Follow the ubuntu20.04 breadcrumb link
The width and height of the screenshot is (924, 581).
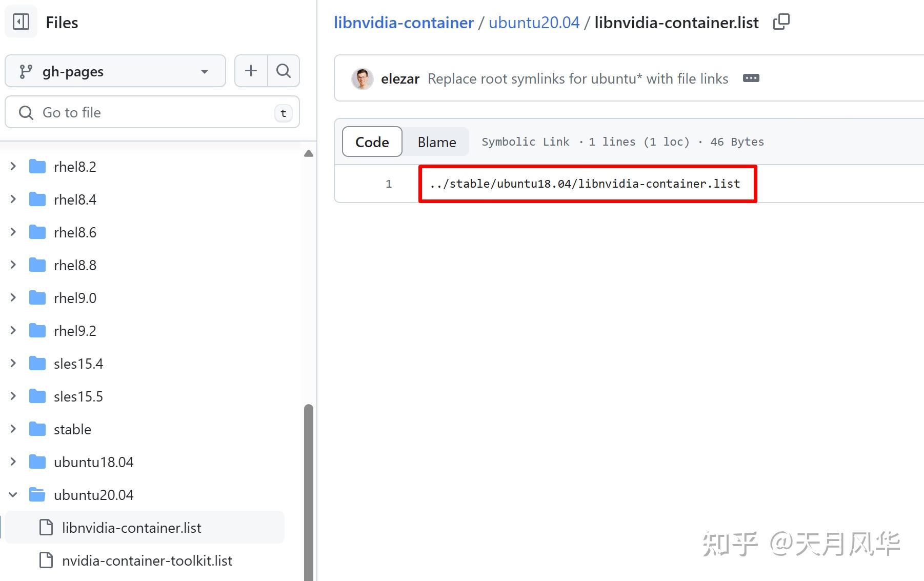(x=534, y=22)
